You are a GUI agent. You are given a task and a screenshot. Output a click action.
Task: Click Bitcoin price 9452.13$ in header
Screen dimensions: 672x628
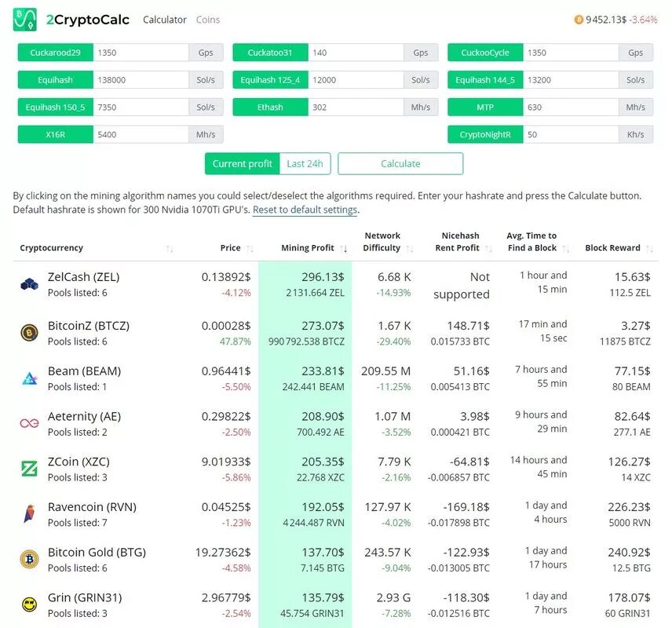pyautogui.click(x=606, y=20)
